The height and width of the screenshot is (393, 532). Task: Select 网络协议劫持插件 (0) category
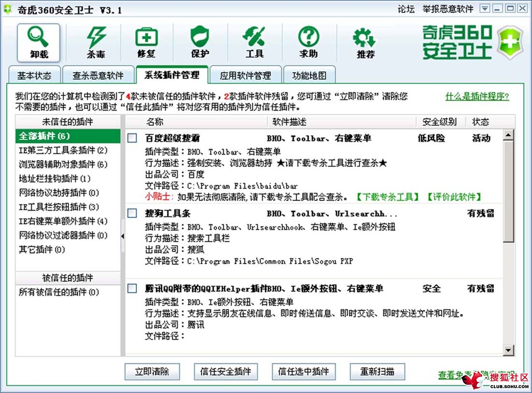click(x=68, y=193)
